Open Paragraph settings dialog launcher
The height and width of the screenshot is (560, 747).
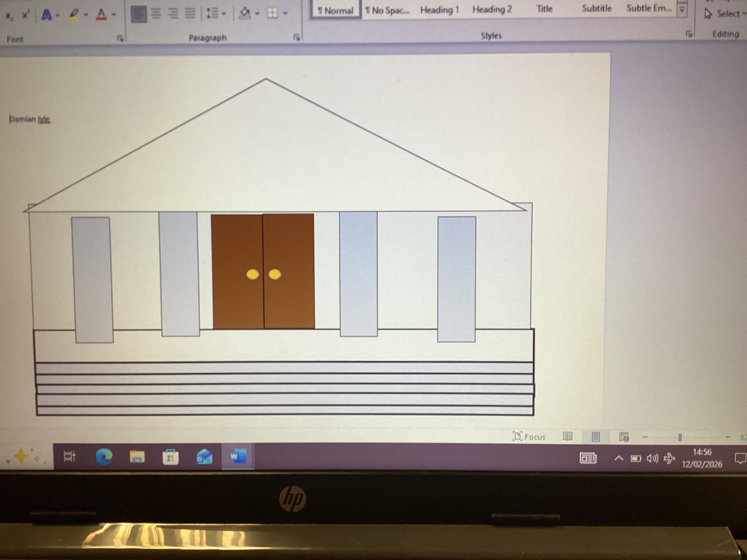[296, 37]
